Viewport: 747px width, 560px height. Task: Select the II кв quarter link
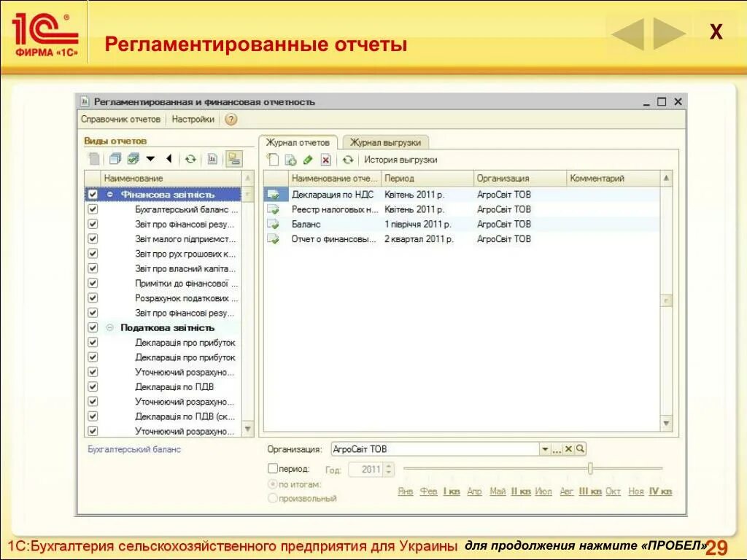tap(521, 491)
